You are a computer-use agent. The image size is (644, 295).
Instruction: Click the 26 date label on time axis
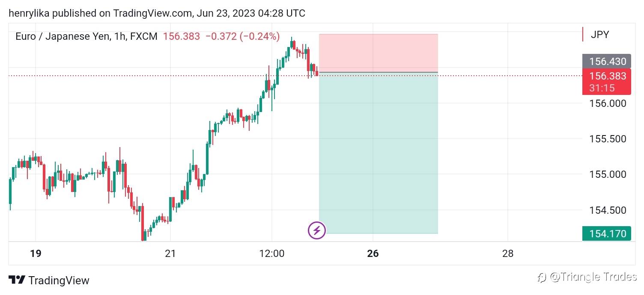click(x=373, y=254)
